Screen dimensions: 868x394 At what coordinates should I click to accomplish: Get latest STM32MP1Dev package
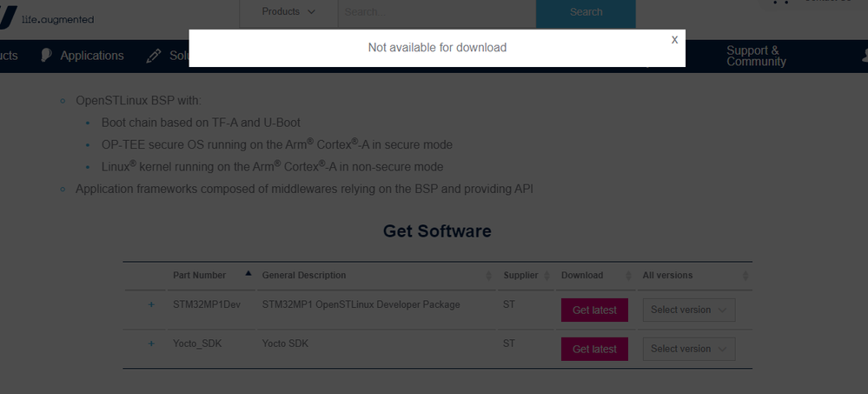click(x=594, y=311)
